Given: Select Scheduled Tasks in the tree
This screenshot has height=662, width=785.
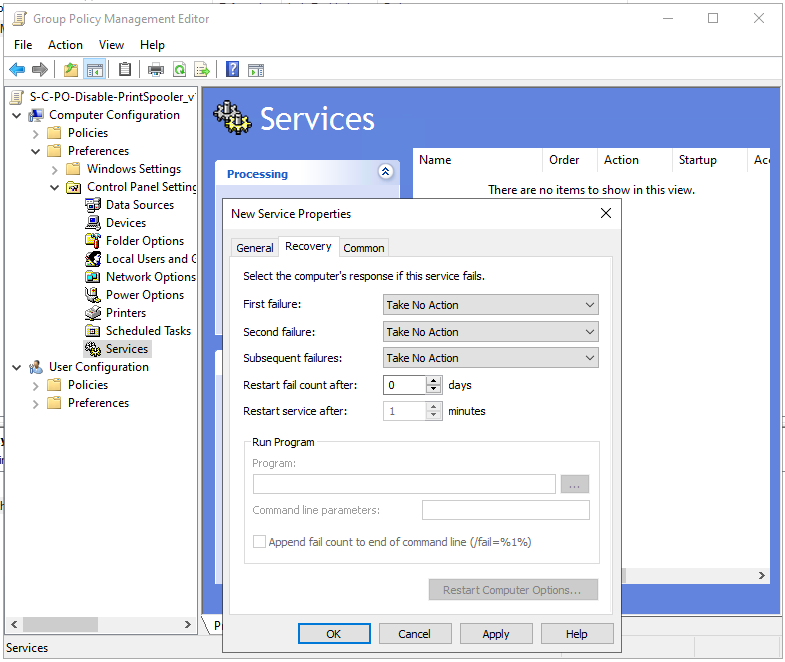Looking at the screenshot, I should 148,331.
